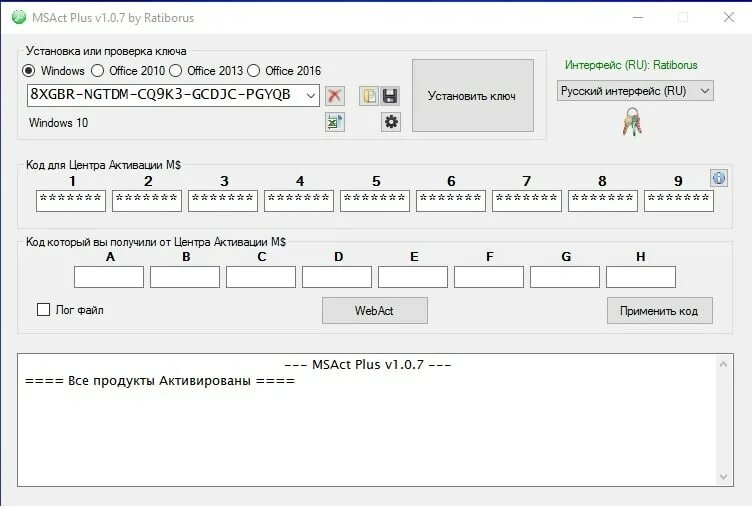This screenshot has width=752, height=508.
Task: Click installation ID field 4
Action: 299,201
